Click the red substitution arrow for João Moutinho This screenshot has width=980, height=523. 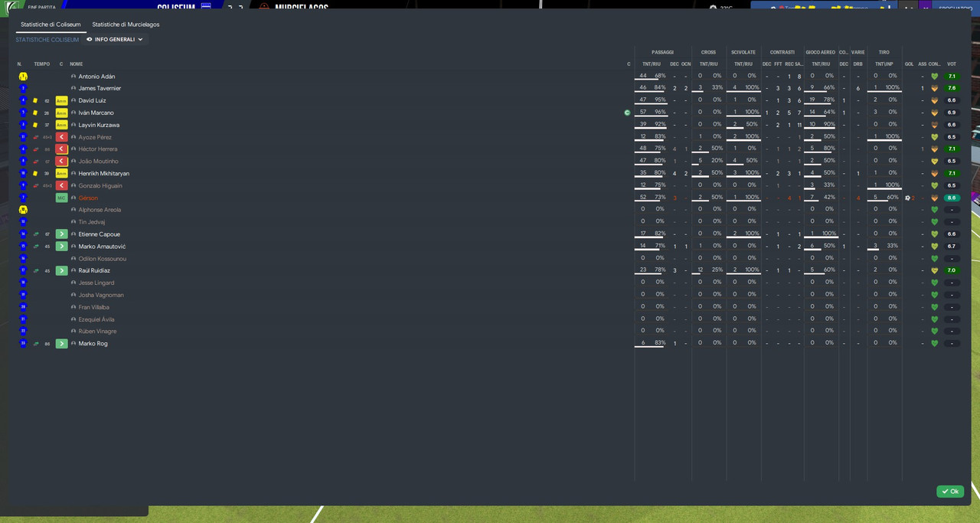point(35,162)
